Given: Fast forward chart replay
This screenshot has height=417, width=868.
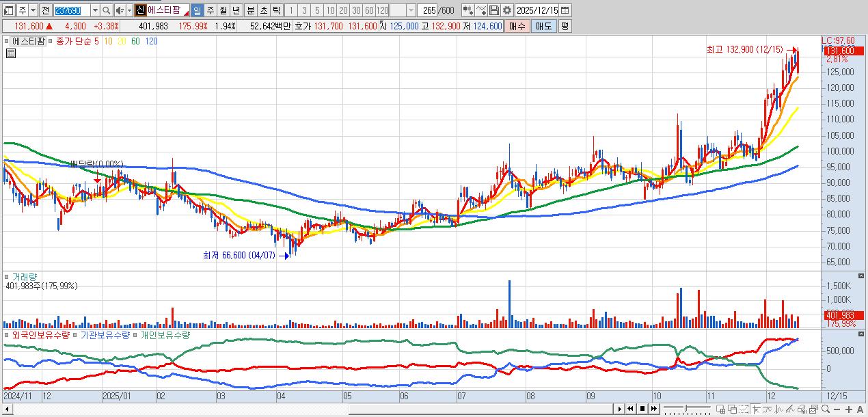Looking at the screenshot, I should [x=654, y=409].
